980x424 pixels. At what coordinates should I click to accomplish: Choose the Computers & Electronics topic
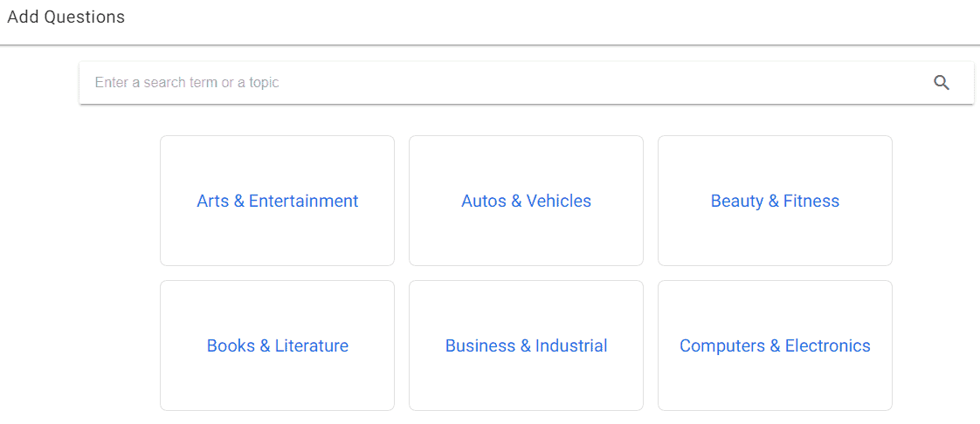(775, 345)
